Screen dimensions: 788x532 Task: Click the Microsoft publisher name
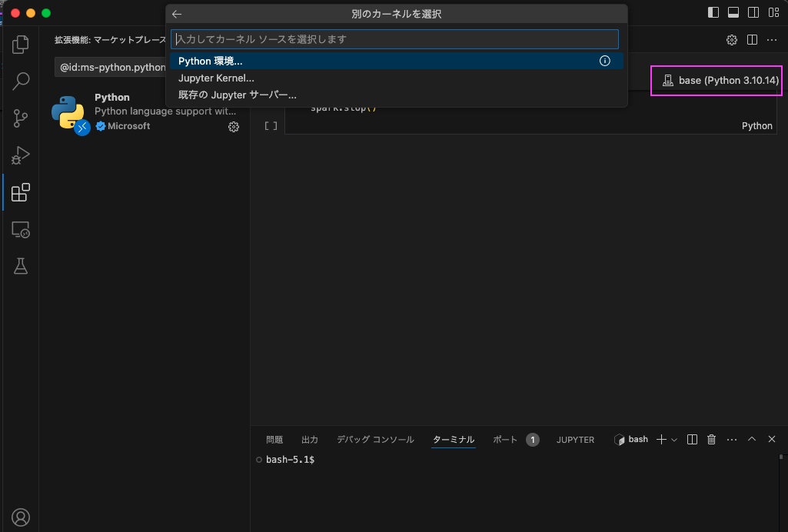128,126
